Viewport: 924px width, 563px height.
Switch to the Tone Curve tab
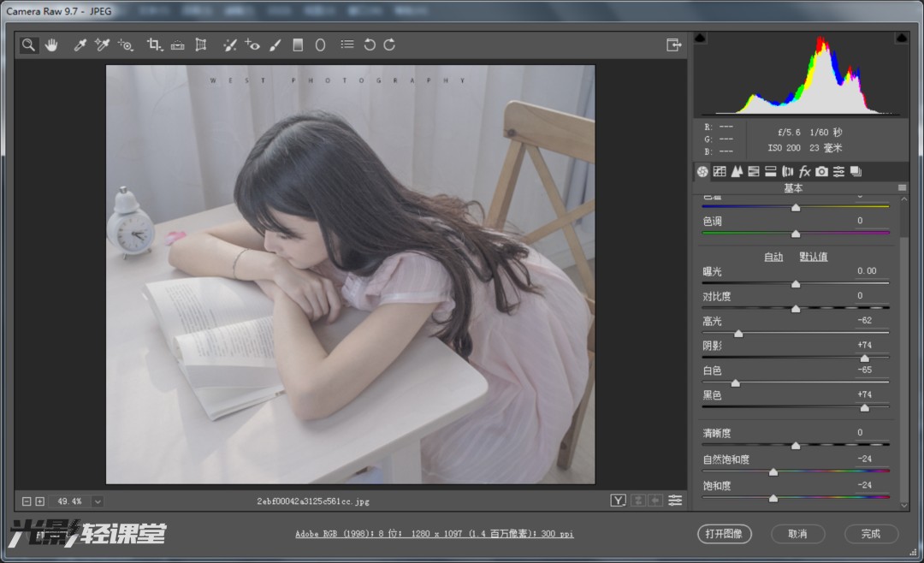720,172
